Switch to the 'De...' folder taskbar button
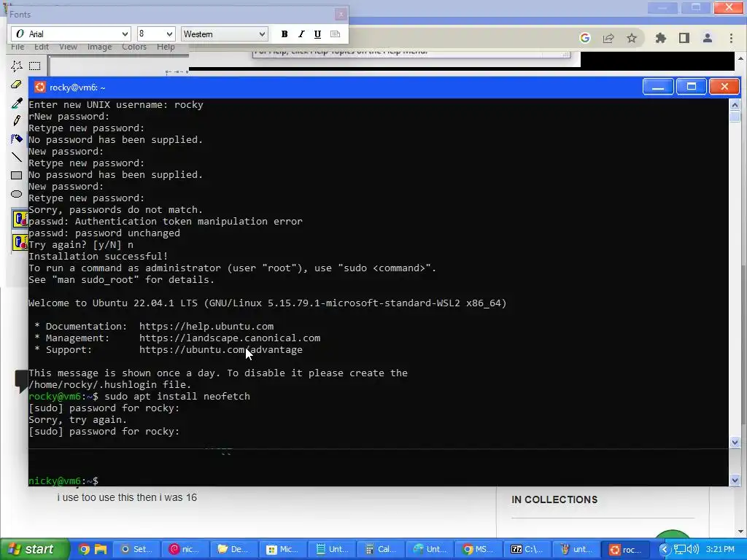The image size is (747, 560). [x=233, y=549]
